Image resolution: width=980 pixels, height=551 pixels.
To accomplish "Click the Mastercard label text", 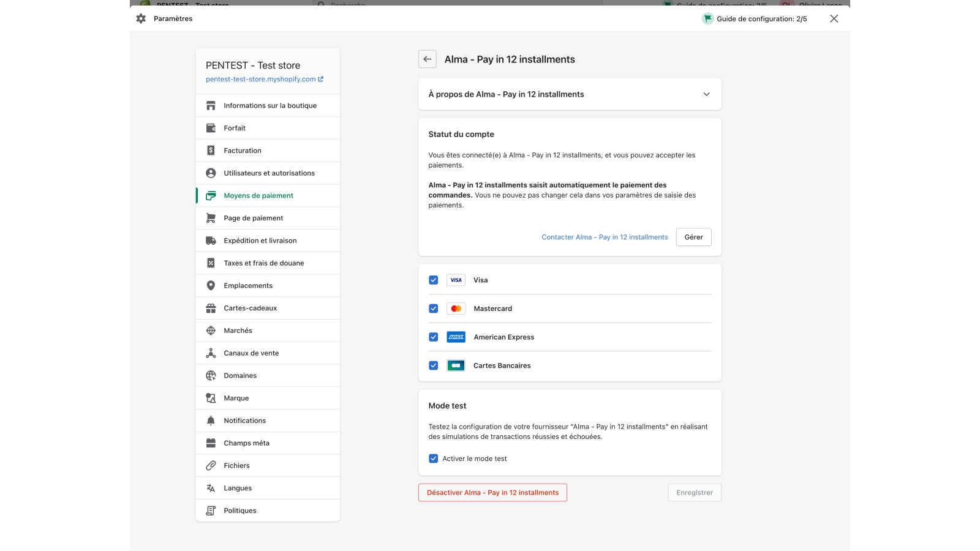I will [493, 309].
